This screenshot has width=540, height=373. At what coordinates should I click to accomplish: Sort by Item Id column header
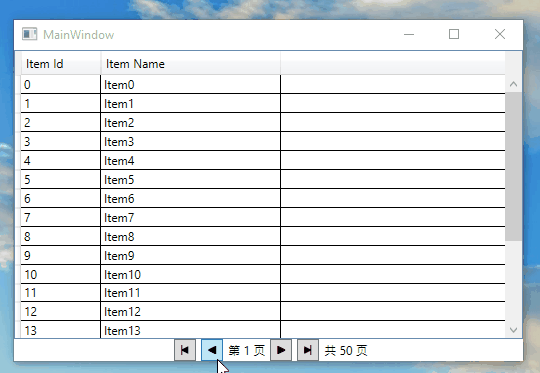61,64
